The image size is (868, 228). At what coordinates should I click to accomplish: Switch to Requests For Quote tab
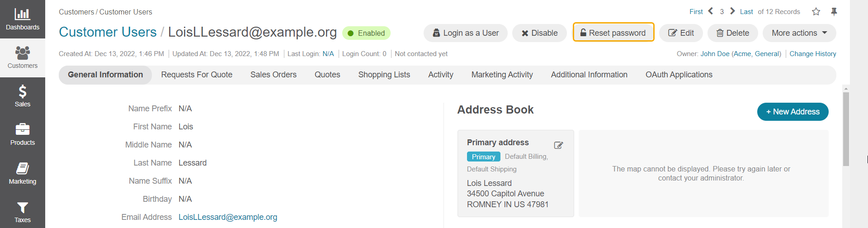click(197, 75)
